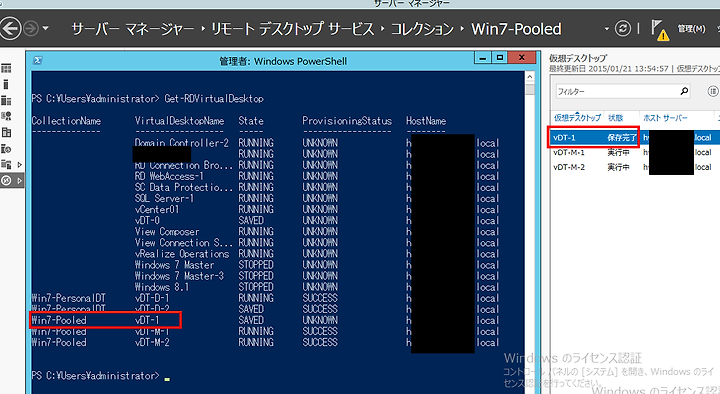
Task: Click View Composer in the PowerShell output
Action: pyautogui.click(x=167, y=231)
